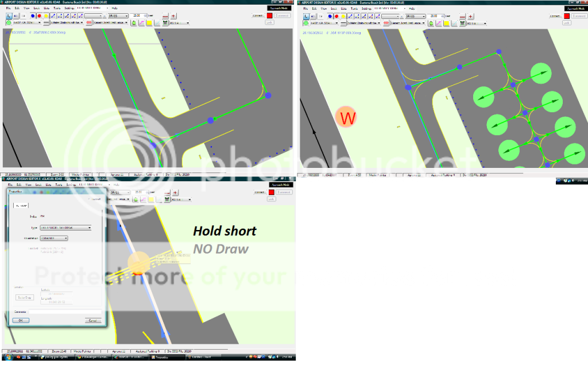The image size is (588, 368).
Task: Open the GRASS surface type dropdown
Action: (x=126, y=16)
